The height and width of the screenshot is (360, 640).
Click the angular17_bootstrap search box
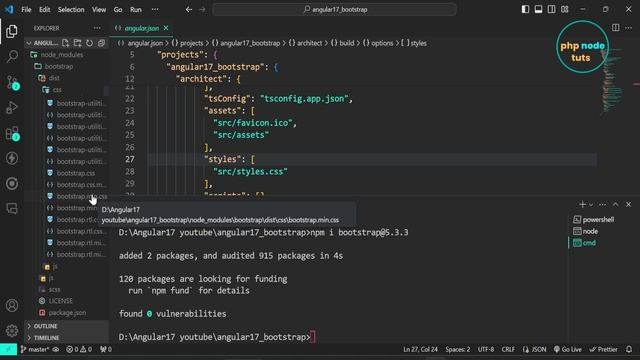pyautogui.click(x=334, y=9)
